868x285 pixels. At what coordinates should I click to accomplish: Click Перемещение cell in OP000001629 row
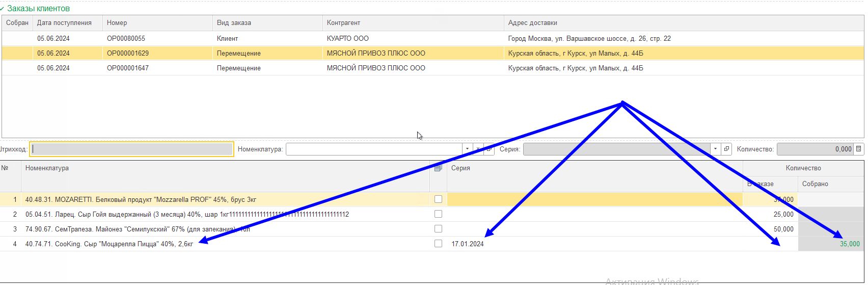(239, 53)
